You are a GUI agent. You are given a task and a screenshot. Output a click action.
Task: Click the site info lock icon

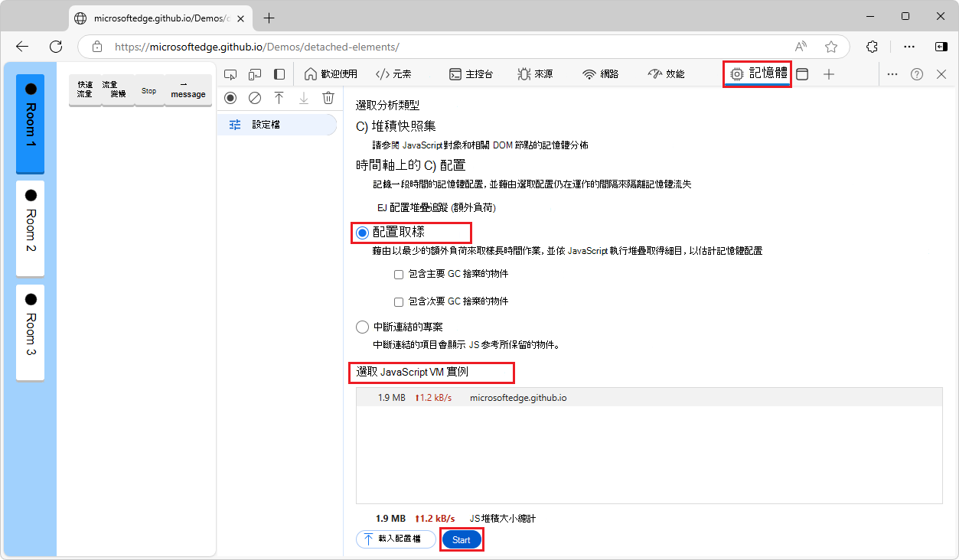97,47
